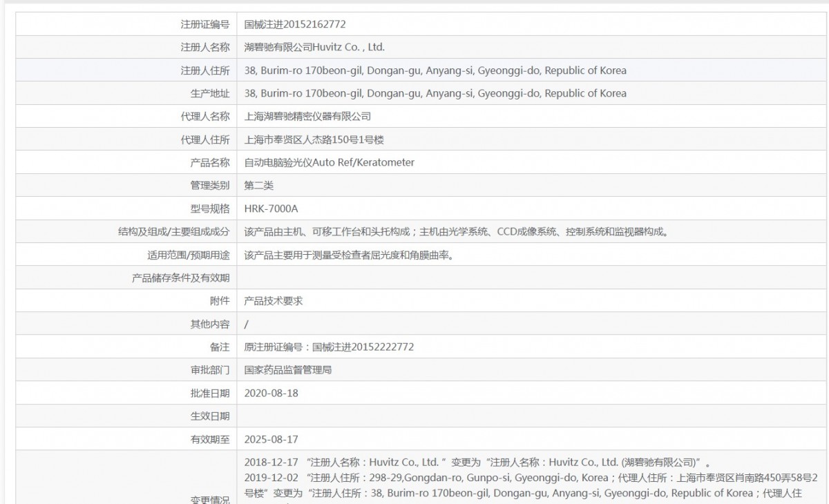Image resolution: width=829 pixels, height=504 pixels.
Task: Select expiry date 2025-08-17
Action: point(271,439)
